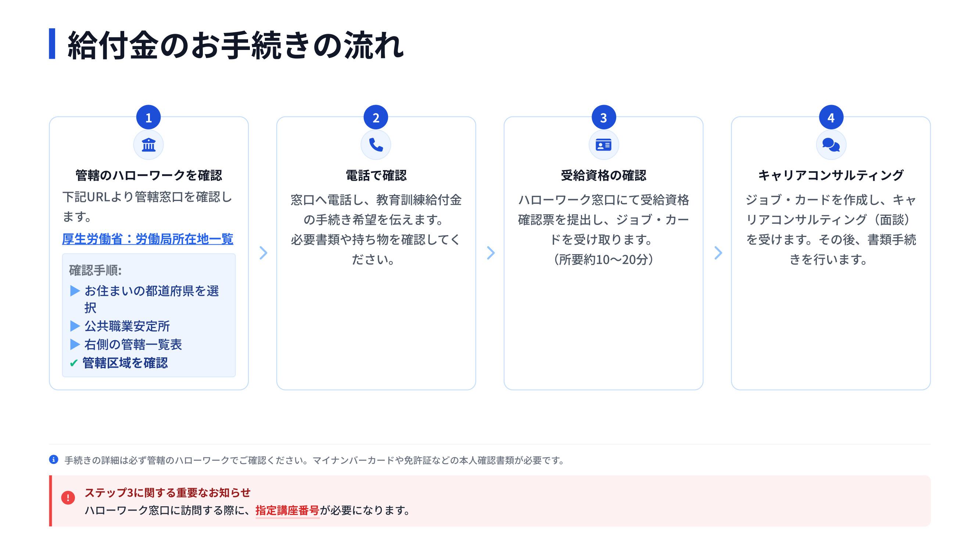This screenshot has height=551, width=980.
Task: Select the 電話で確認 step heading
Action: click(x=376, y=175)
